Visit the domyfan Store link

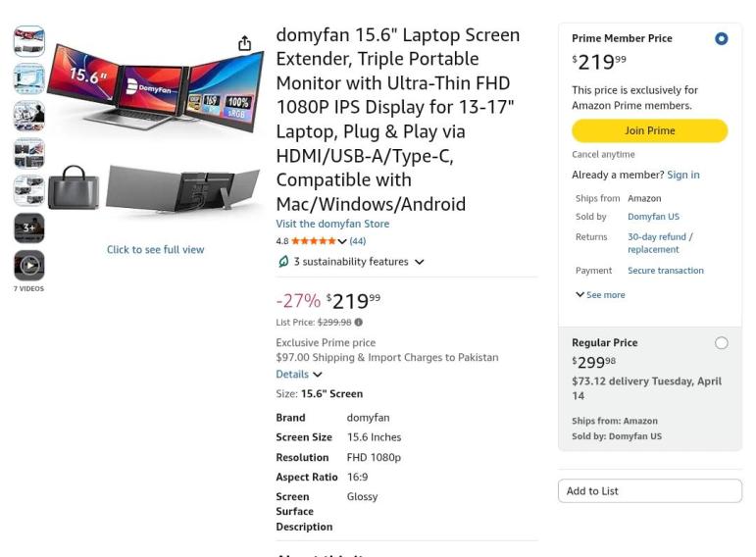coord(332,224)
